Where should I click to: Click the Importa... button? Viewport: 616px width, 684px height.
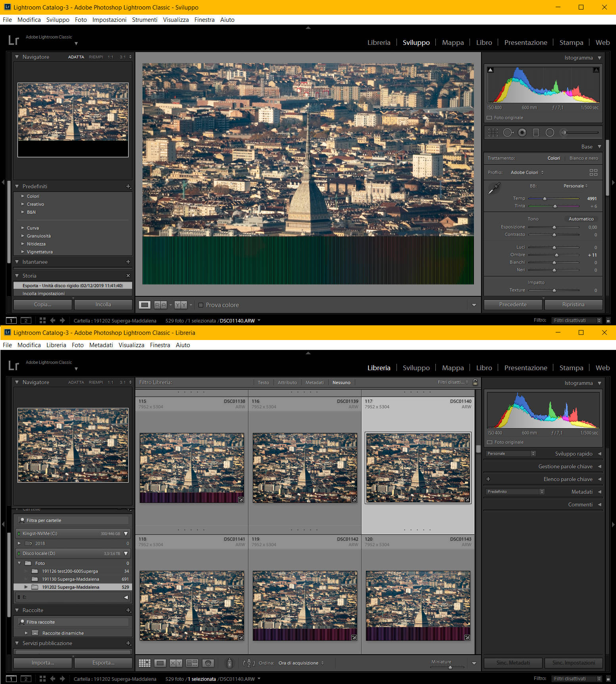coord(43,663)
